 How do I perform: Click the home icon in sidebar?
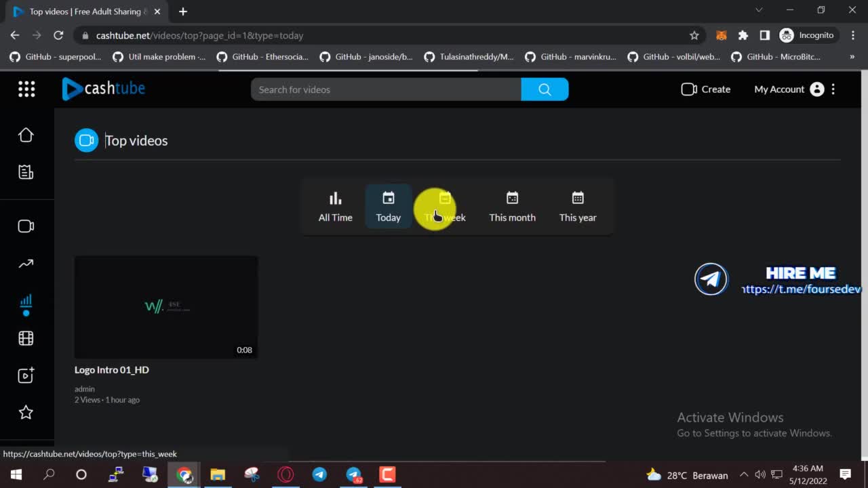(26, 135)
